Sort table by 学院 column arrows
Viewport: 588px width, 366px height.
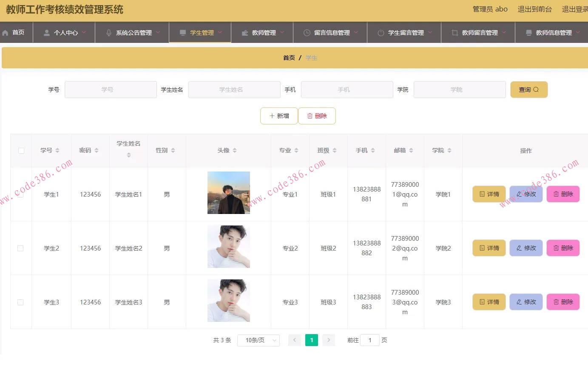point(449,151)
